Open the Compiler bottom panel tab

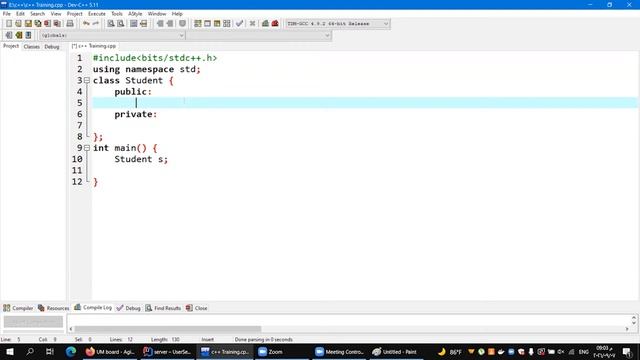(18, 308)
